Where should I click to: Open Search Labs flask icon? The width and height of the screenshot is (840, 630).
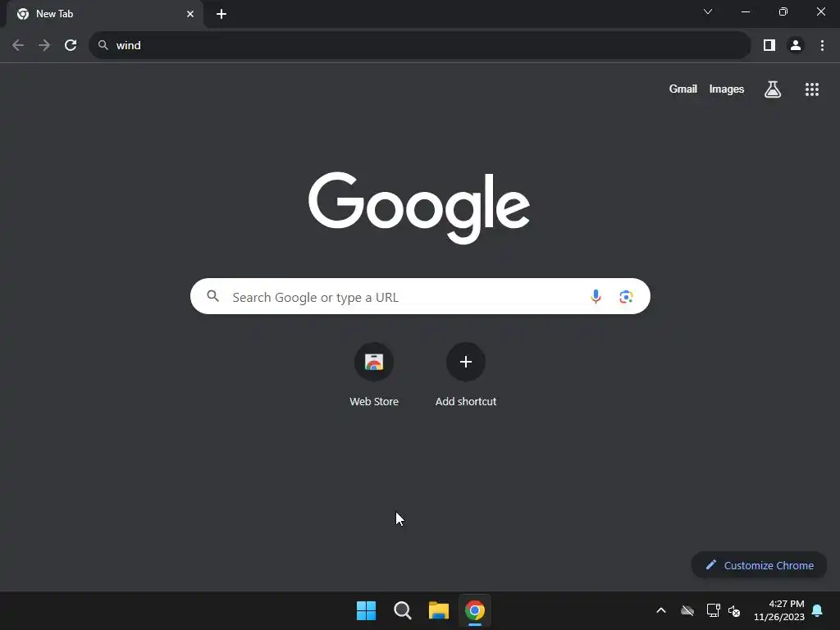coord(773,89)
